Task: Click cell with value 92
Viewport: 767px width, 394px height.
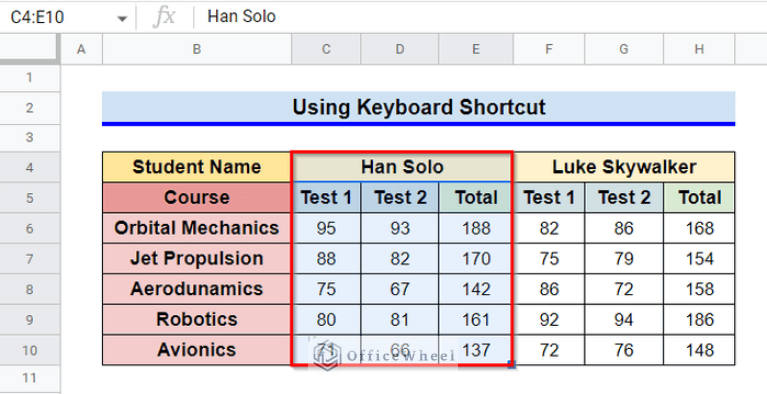Action: (x=549, y=319)
